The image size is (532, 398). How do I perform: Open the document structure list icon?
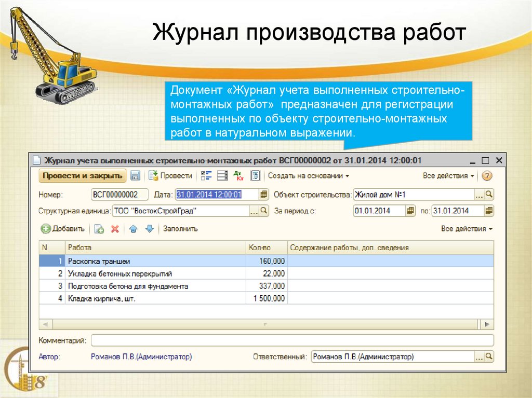click(x=206, y=175)
